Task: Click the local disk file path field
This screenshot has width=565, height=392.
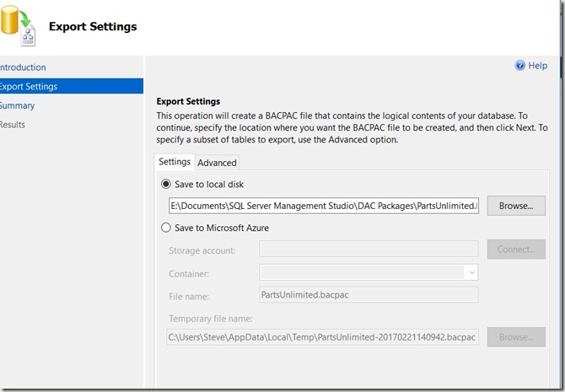Action: (323, 206)
